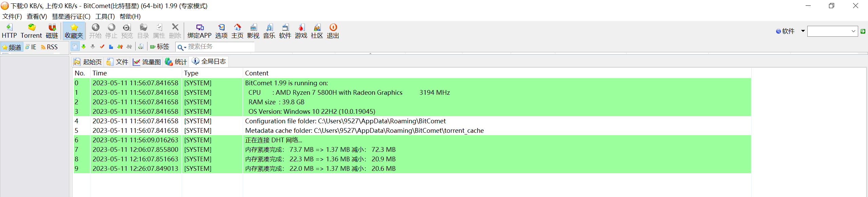The height and width of the screenshot is (197, 868).
Task: Open a Torrent file via toolbar
Action: tap(31, 31)
